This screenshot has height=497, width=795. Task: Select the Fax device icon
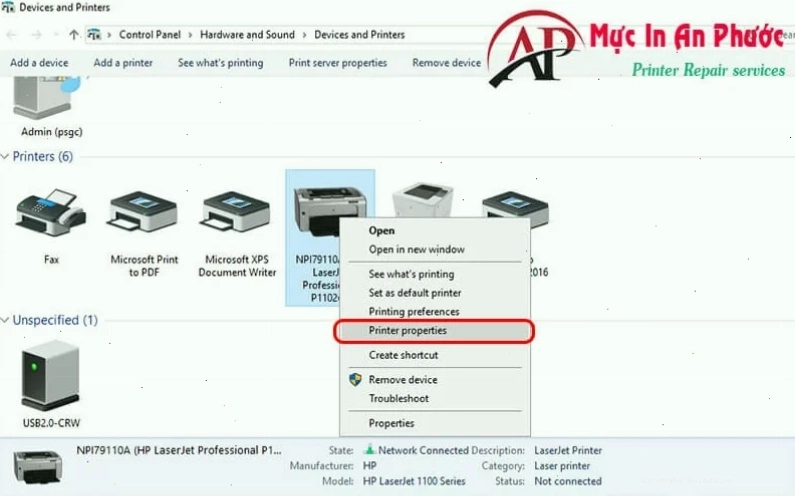(51, 213)
